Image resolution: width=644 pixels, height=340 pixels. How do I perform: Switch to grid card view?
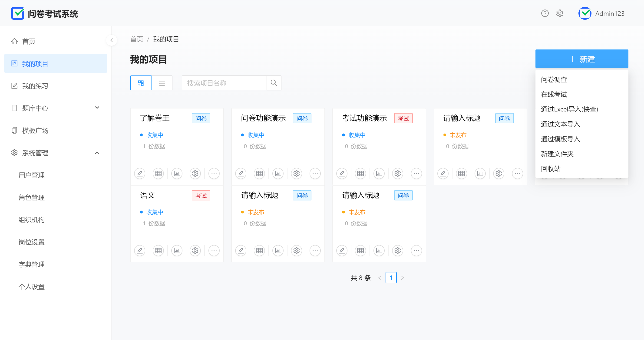coord(141,83)
